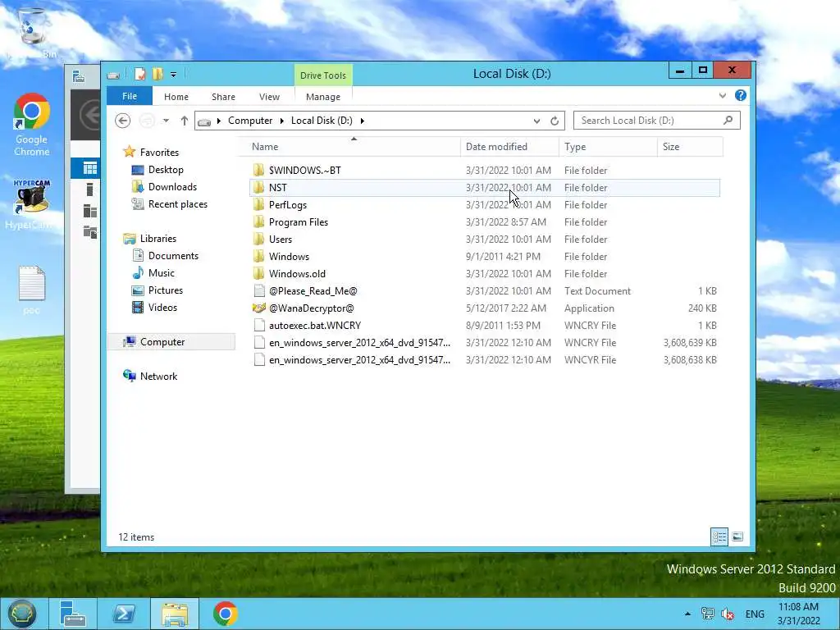Click the muted volume tray icon

point(728,614)
